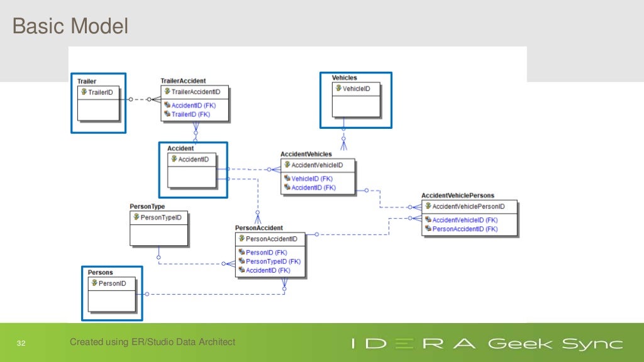Click foreign key icon of AccidentID in TrailerAccident
644x362 pixels.
[x=167, y=105]
